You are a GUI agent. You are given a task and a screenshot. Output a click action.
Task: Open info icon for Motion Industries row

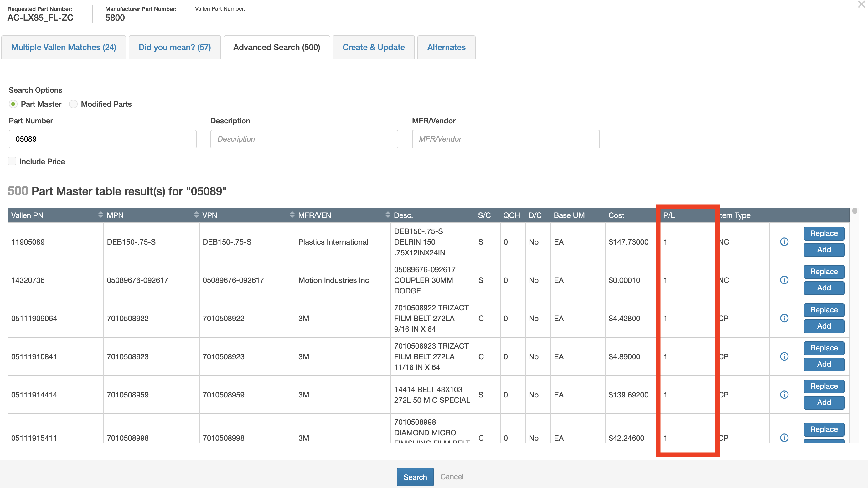[784, 280]
